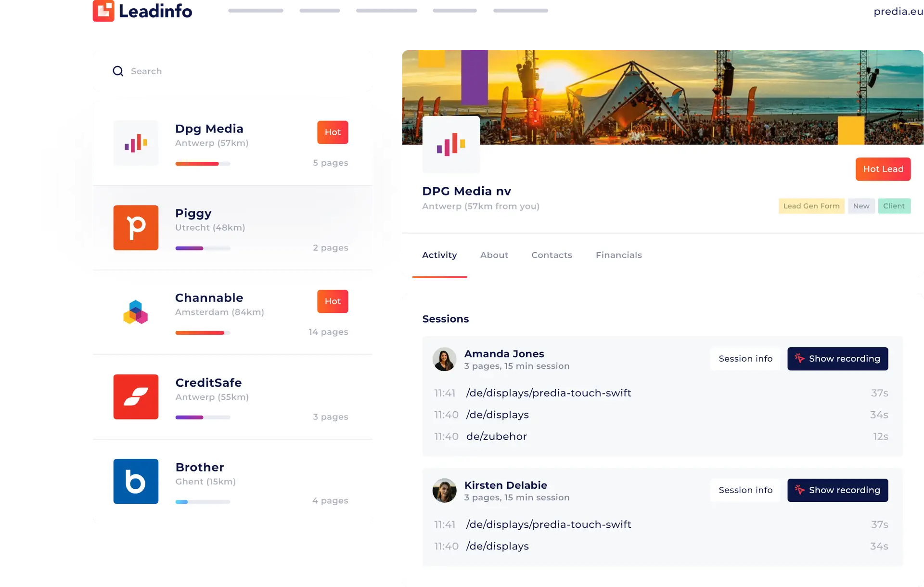
Task: Click the Hot badge on Channable
Action: pyautogui.click(x=333, y=301)
